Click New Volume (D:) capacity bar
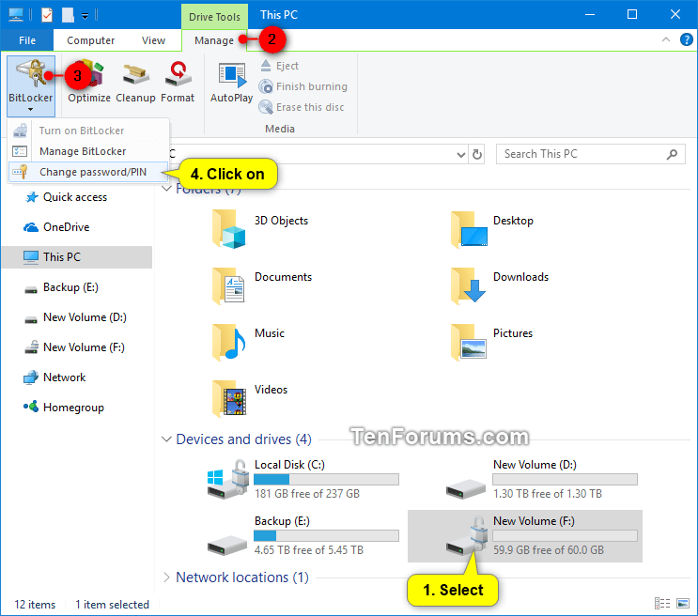The width and height of the screenshot is (698, 616). 565,479
